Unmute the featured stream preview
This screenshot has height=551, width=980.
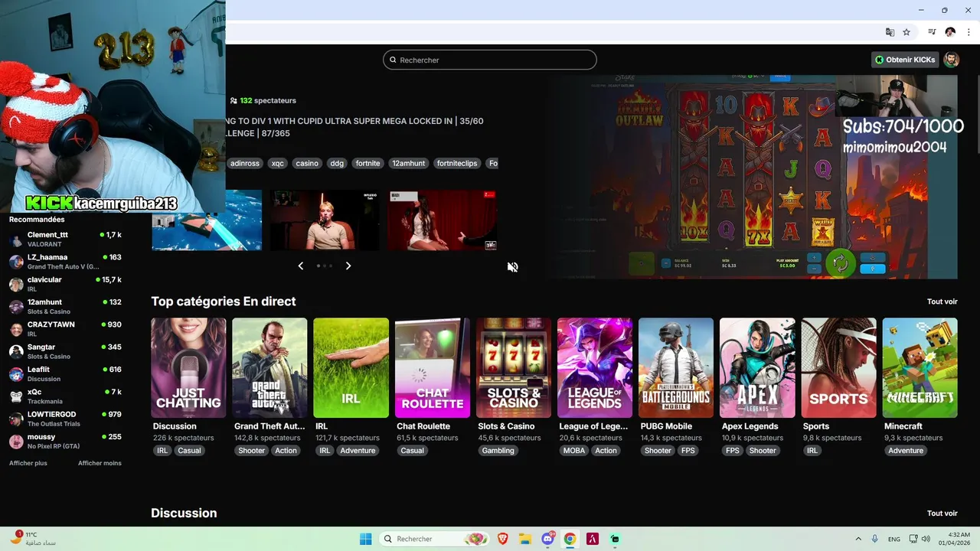tap(512, 267)
